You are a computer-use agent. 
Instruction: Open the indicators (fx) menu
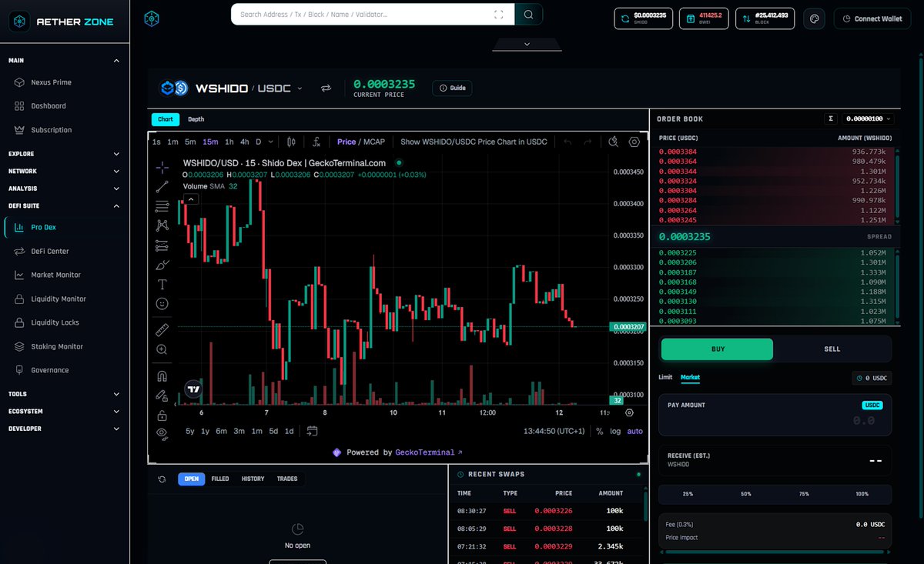[x=316, y=142]
